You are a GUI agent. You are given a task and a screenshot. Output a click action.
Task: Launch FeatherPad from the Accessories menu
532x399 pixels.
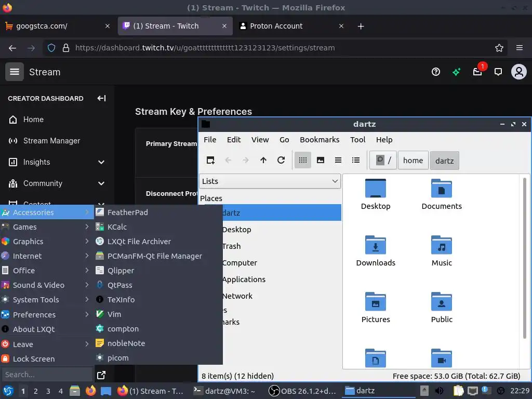pyautogui.click(x=158, y=212)
